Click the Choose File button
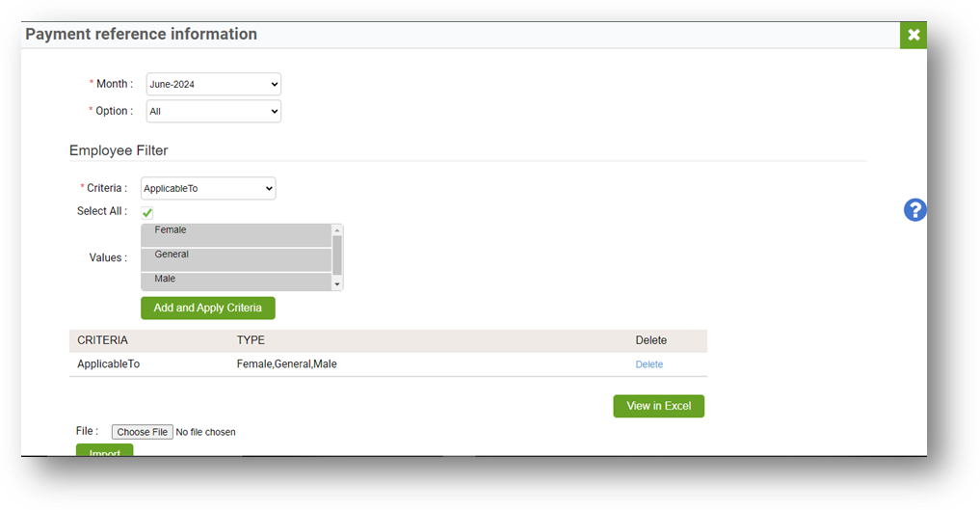 tap(142, 432)
